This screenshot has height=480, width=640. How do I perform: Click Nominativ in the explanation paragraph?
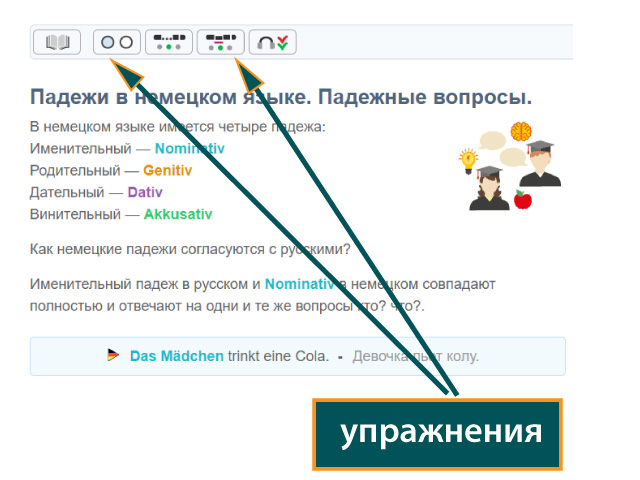[x=300, y=284]
